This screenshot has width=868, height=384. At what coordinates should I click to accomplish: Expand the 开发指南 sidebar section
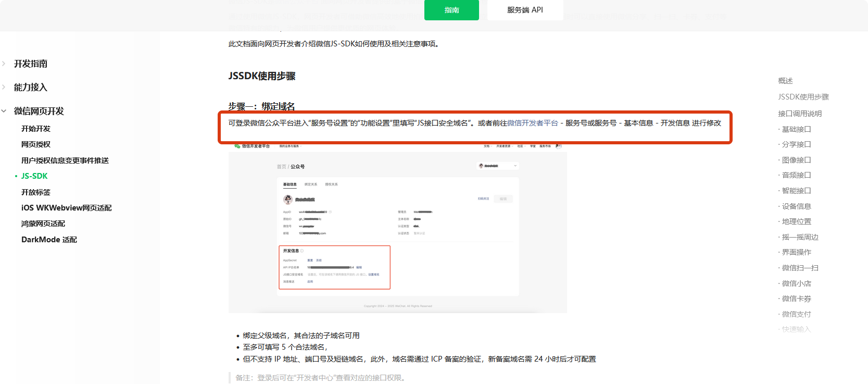(30, 64)
